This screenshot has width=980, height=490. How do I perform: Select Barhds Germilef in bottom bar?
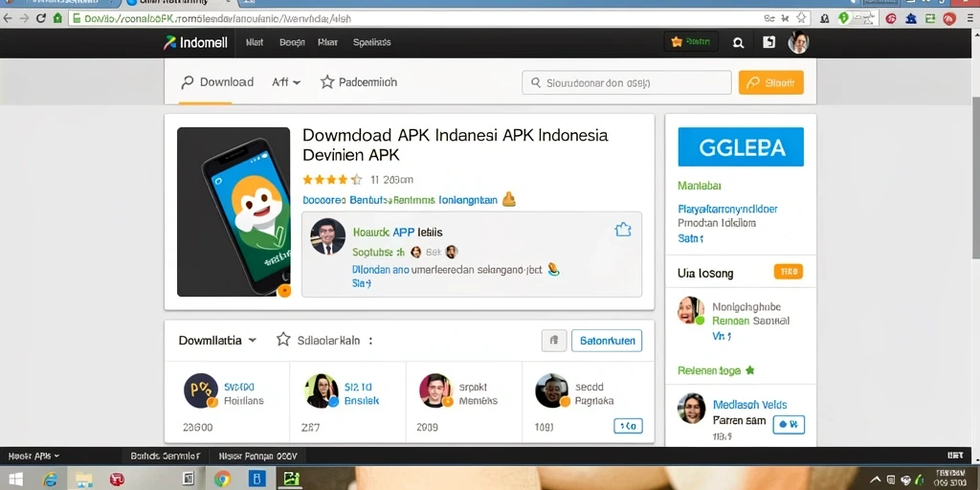(165, 457)
